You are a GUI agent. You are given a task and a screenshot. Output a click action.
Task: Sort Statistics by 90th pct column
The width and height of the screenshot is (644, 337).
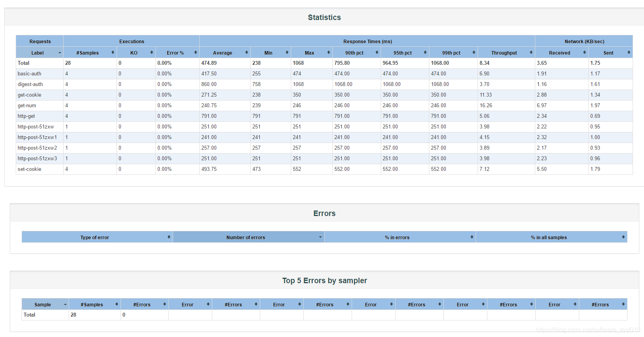356,53
